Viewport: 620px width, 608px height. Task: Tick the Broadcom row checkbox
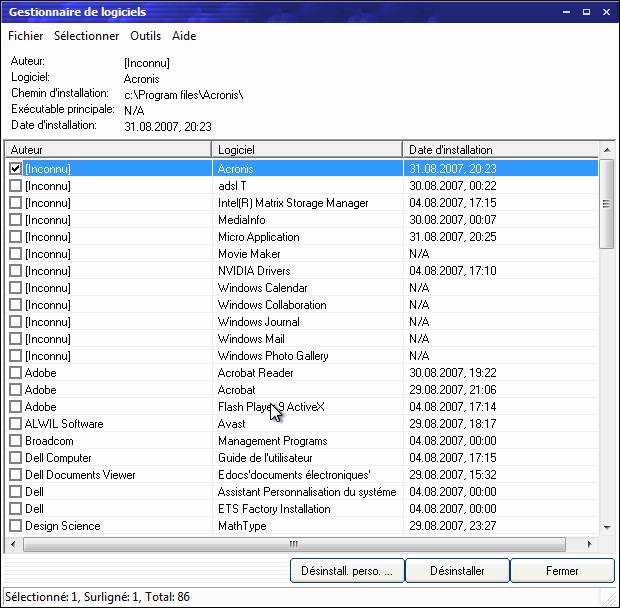(15, 441)
